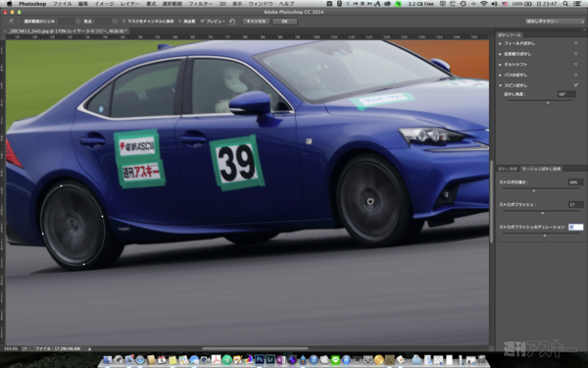Viewport: 588px width, 368px height.
Task: Open the イメージ menu
Action: (104, 4)
